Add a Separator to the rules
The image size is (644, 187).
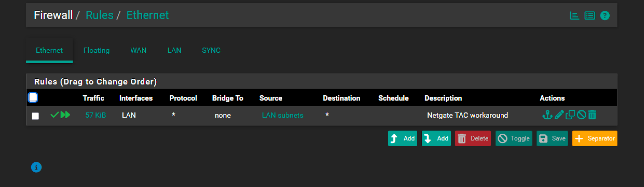pos(594,139)
